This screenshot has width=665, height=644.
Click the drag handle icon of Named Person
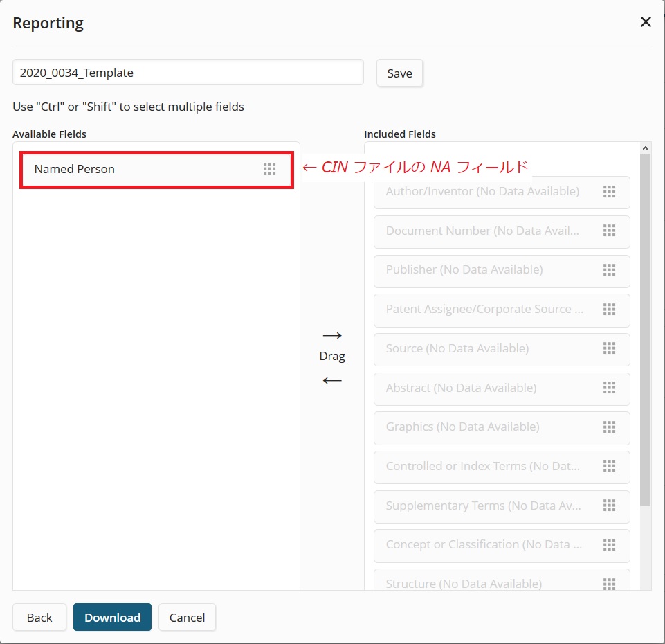[270, 169]
